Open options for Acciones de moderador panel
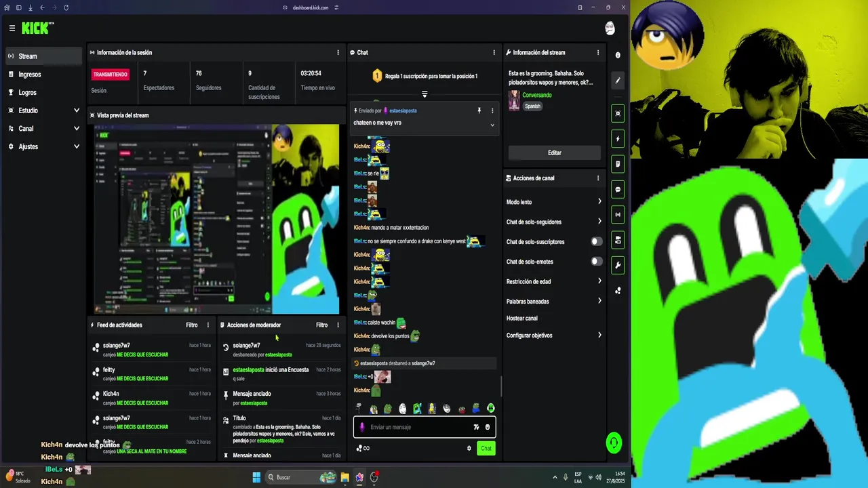Screen dimensions: 868x488 [338, 325]
